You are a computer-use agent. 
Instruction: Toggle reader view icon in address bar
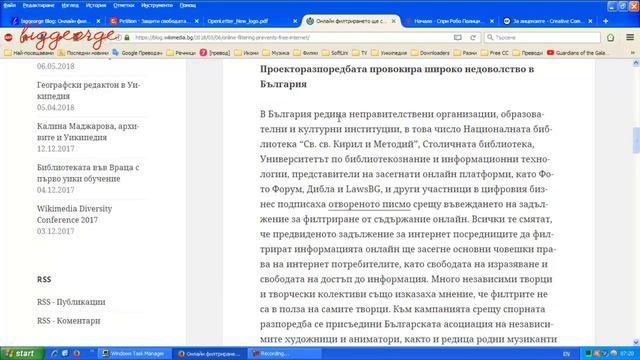pyautogui.click(x=458, y=38)
